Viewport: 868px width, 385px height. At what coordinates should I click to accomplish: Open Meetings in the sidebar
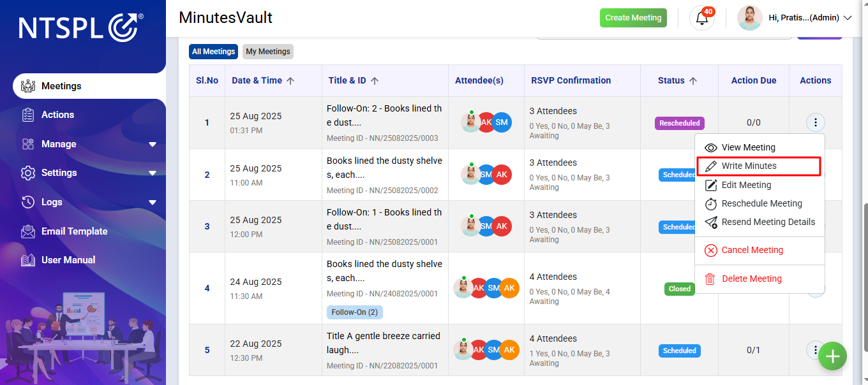[89, 86]
